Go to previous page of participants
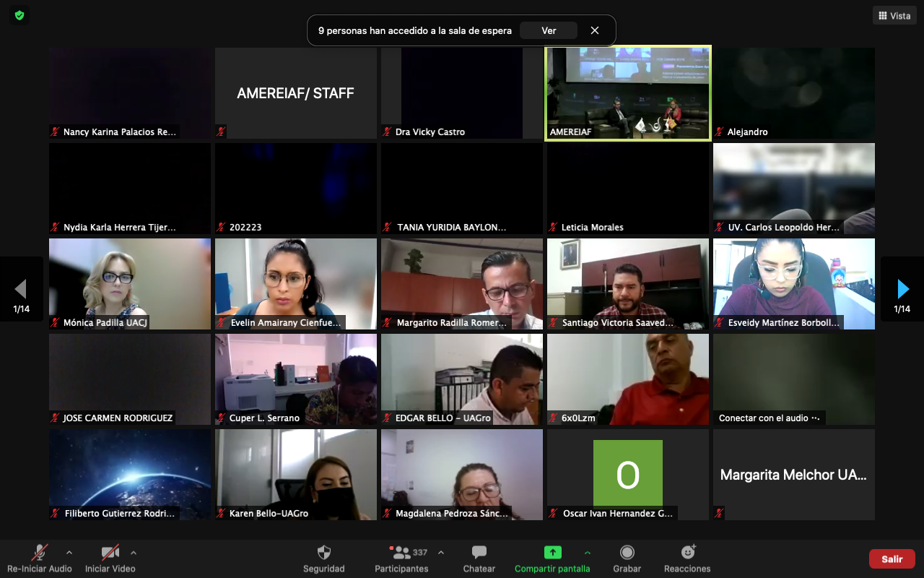This screenshot has width=924, height=578. (x=21, y=289)
